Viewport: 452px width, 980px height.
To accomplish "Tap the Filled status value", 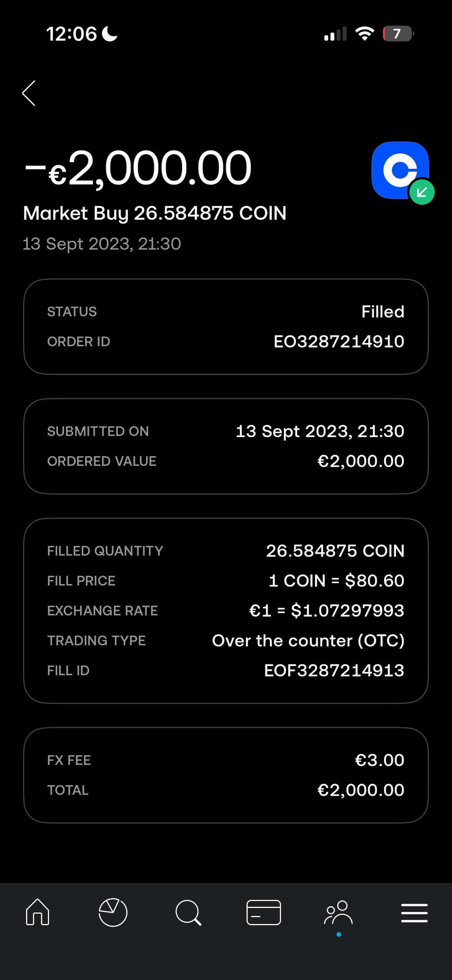I will (383, 312).
